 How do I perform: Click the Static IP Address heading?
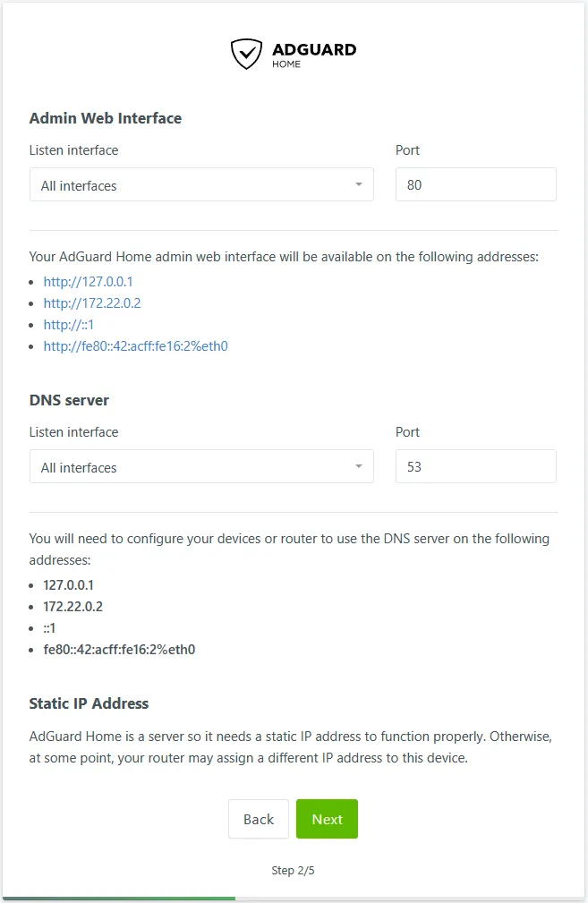(x=89, y=703)
